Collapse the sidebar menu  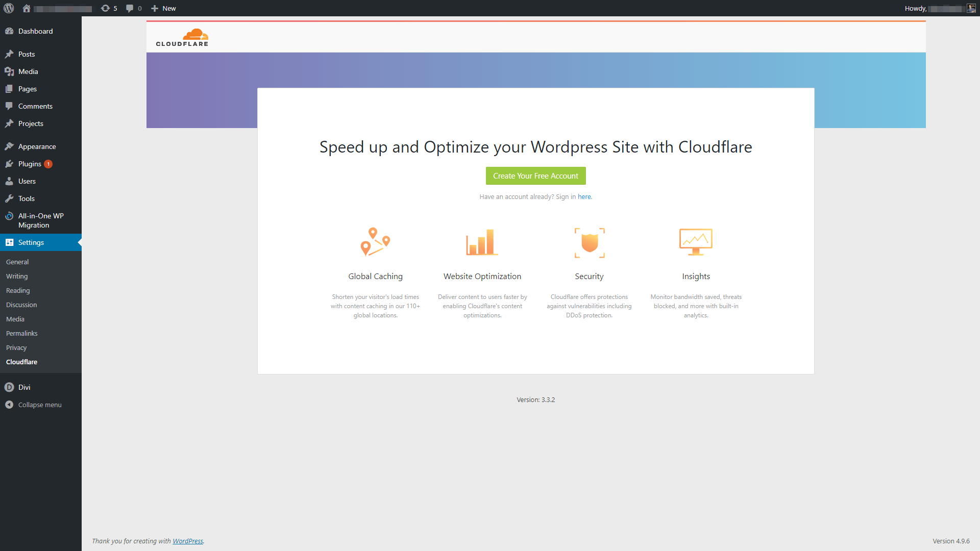40,405
